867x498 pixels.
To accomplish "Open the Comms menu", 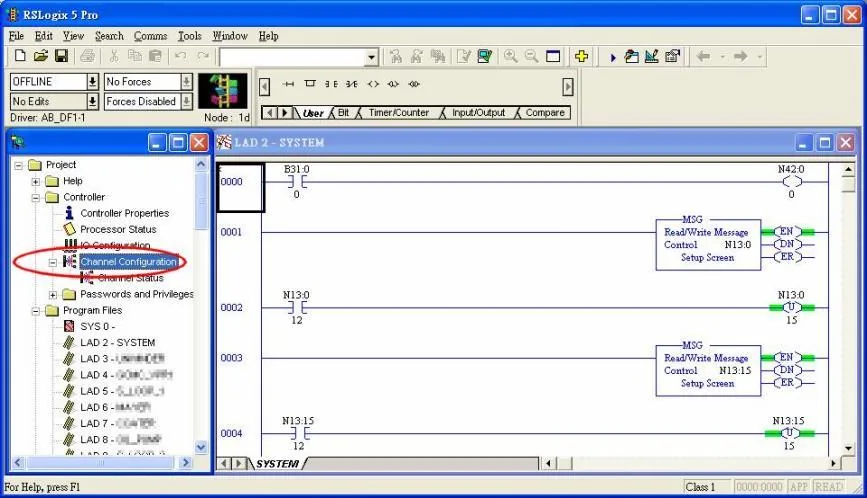I will pyautogui.click(x=150, y=36).
